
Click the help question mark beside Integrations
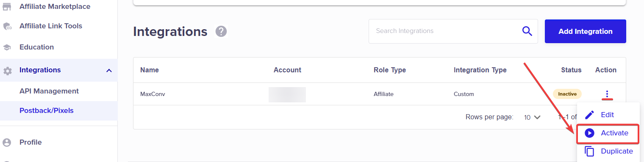[x=221, y=31]
